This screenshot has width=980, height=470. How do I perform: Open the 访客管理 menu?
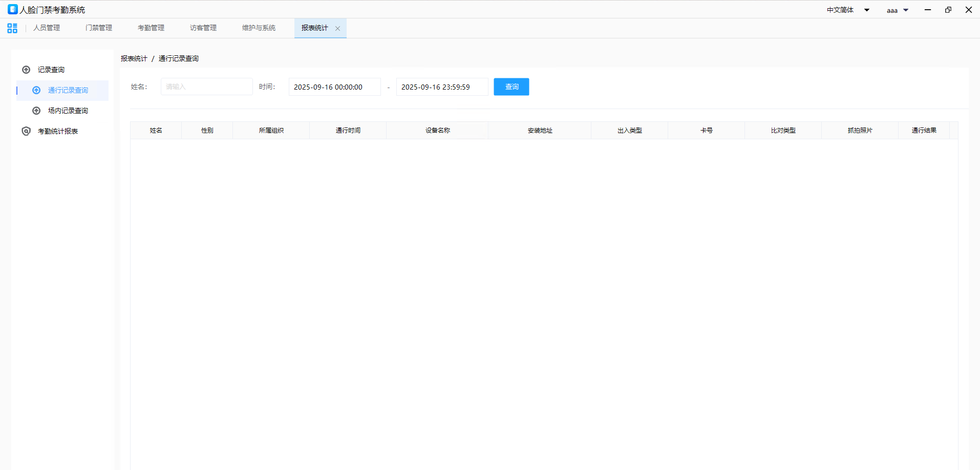click(x=203, y=28)
